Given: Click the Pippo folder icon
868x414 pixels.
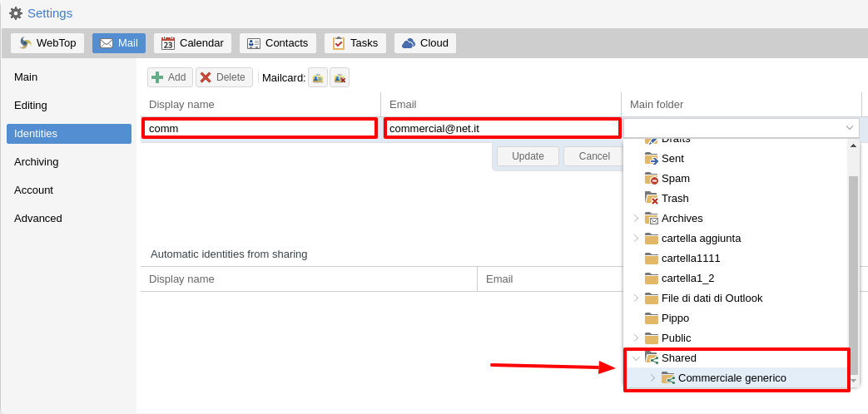Looking at the screenshot, I should (x=652, y=318).
